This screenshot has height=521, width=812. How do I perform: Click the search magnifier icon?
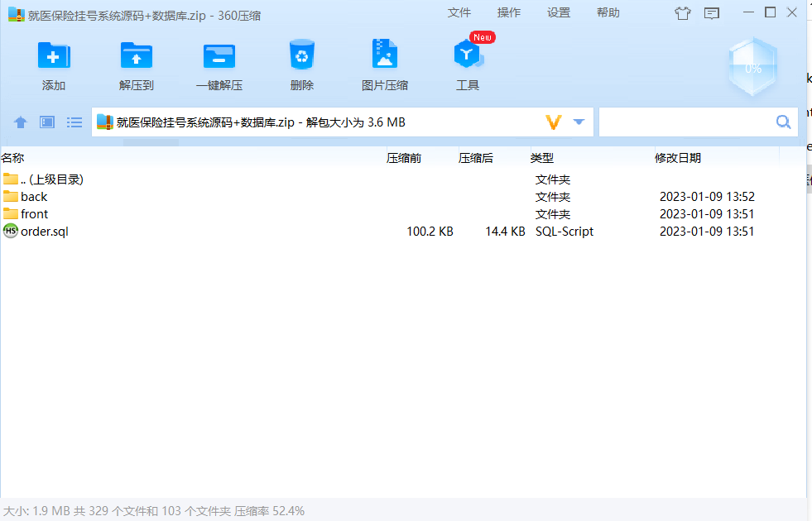pyautogui.click(x=784, y=122)
